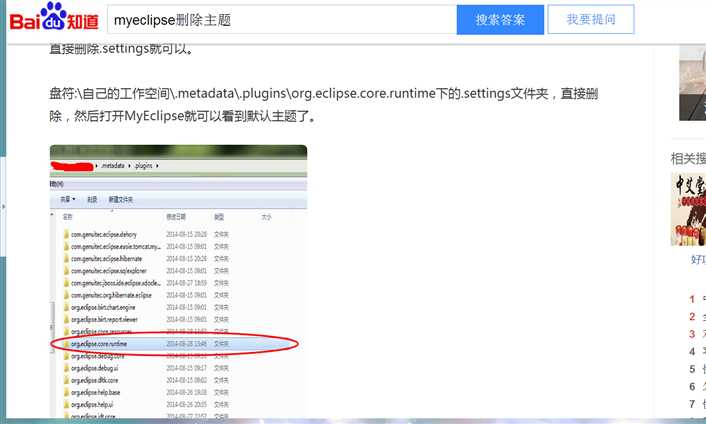The height and width of the screenshot is (424, 706).
Task: Click the blue 搜索答案 button
Action: 500,20
